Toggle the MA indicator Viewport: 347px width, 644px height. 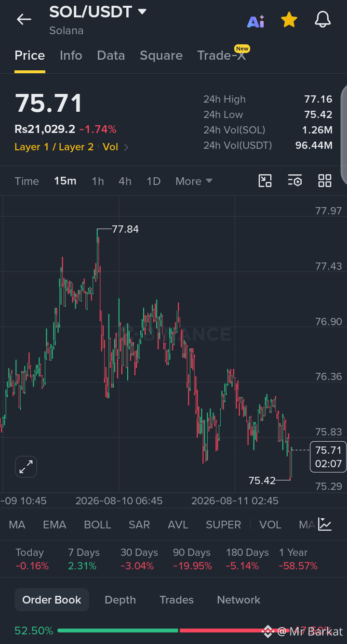17,525
